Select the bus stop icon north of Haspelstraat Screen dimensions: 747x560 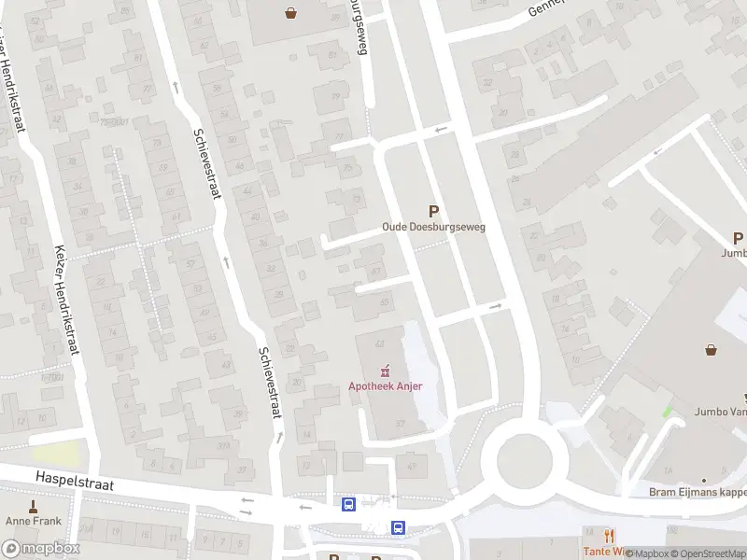[348, 504]
